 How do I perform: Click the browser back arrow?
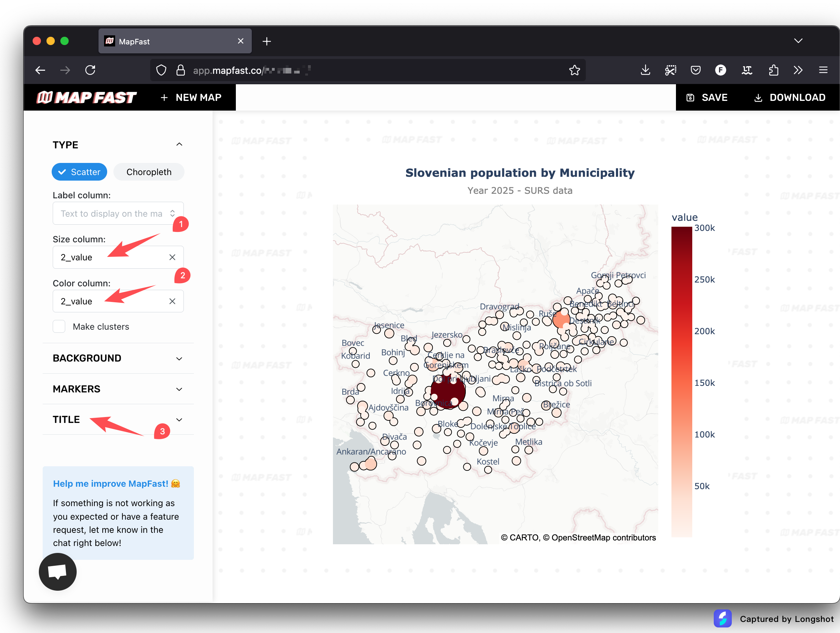40,70
